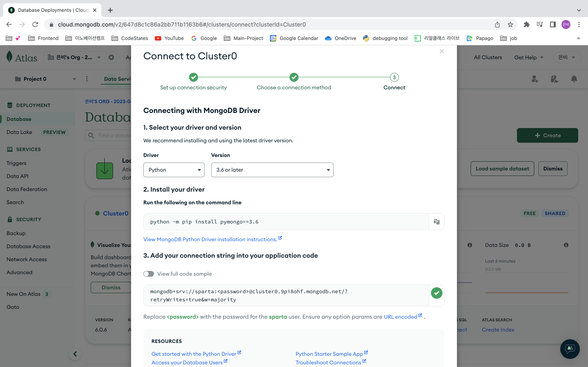Open the organization settings gear
The height and width of the screenshot is (367, 588).
click(111, 57)
